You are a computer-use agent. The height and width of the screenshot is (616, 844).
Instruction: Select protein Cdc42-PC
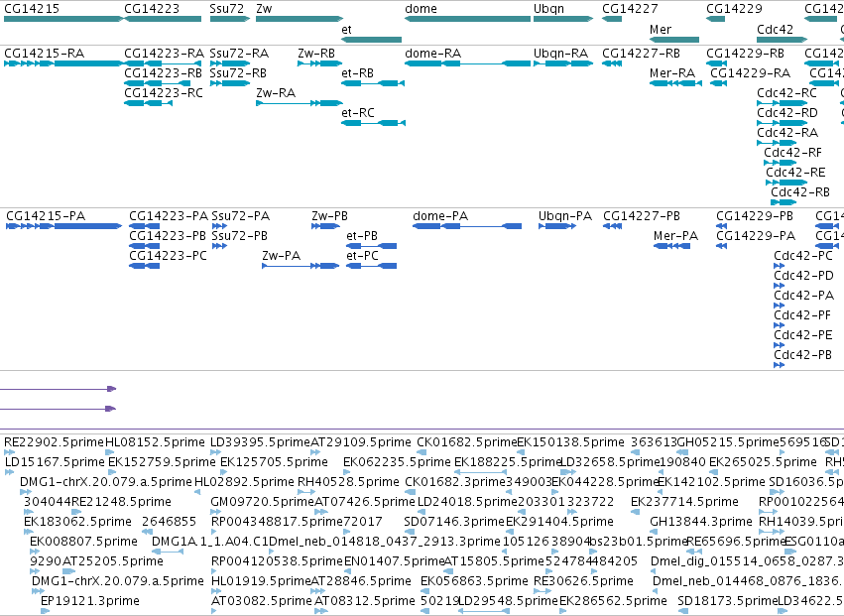[779, 266]
